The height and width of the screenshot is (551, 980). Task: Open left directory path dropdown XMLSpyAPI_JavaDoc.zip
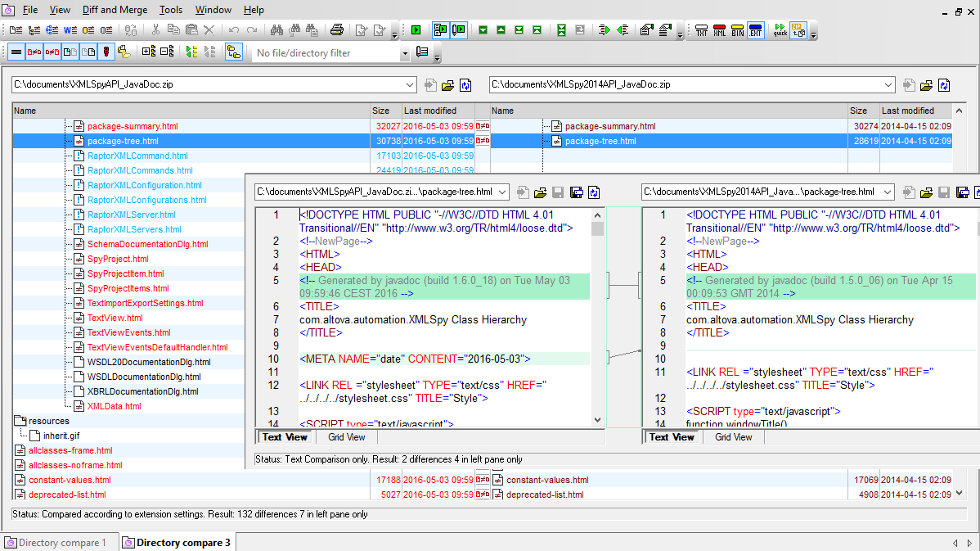[409, 85]
